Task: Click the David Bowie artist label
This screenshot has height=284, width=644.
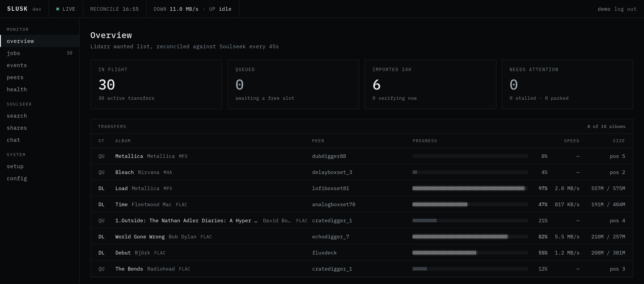Action: 277,220
